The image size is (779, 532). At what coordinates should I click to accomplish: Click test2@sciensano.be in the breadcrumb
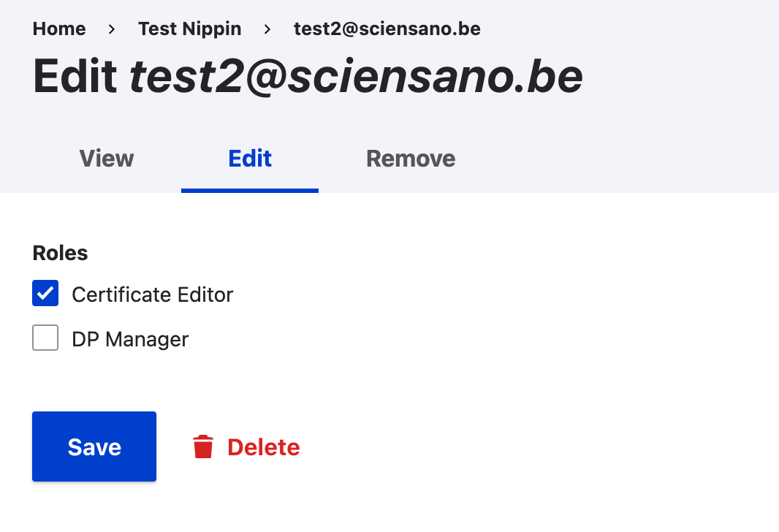[x=387, y=29]
